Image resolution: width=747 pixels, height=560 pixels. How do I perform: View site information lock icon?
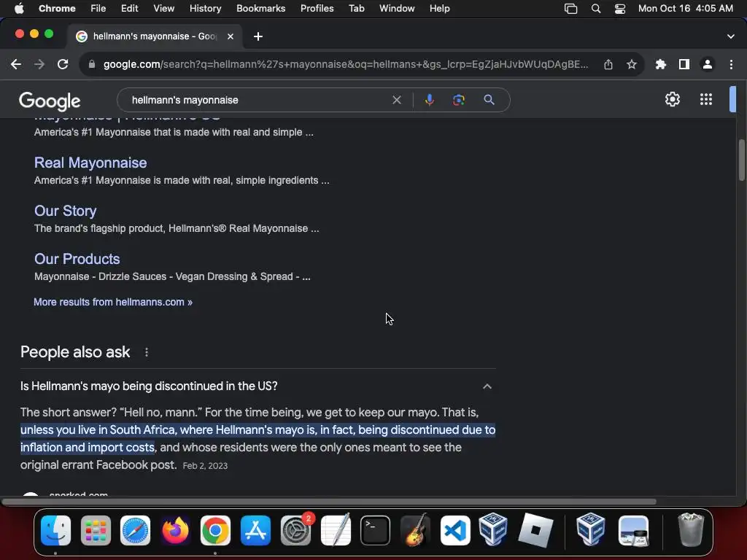tap(91, 64)
